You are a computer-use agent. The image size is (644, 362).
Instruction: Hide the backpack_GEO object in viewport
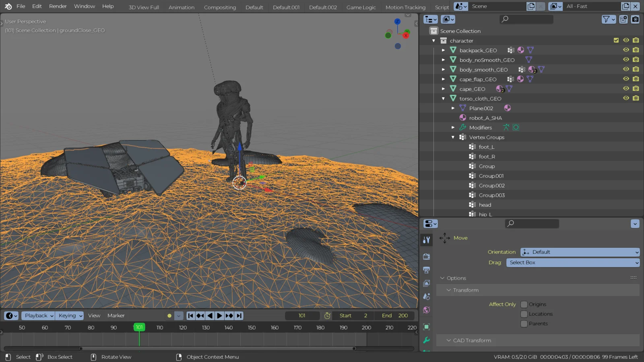tap(626, 50)
